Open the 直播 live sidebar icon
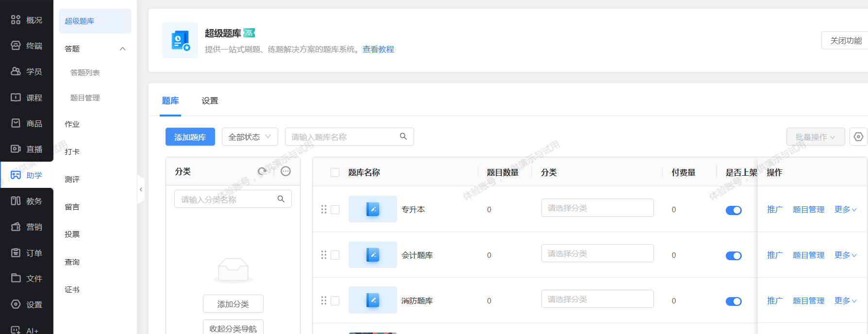Viewport: 868px width, 334px height. 16,149
